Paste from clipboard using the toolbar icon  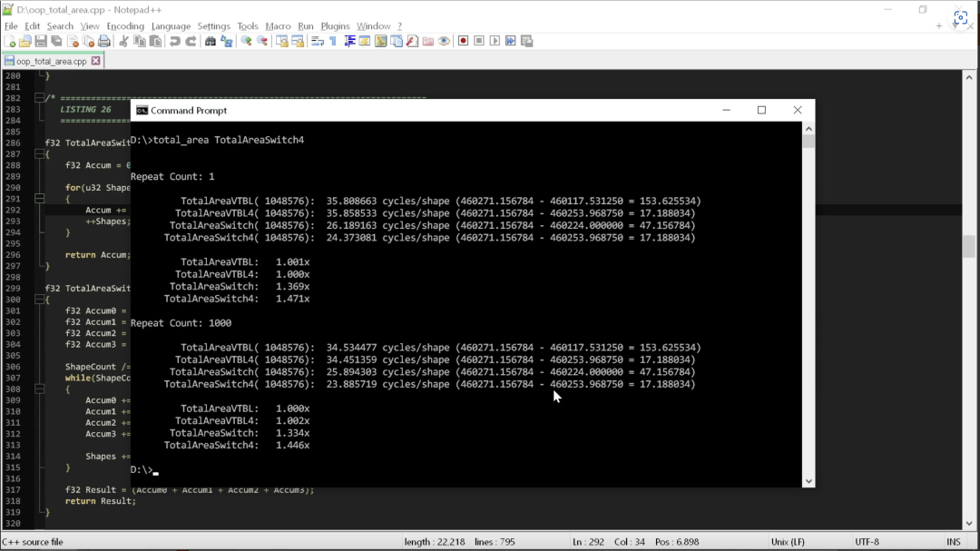tap(156, 41)
